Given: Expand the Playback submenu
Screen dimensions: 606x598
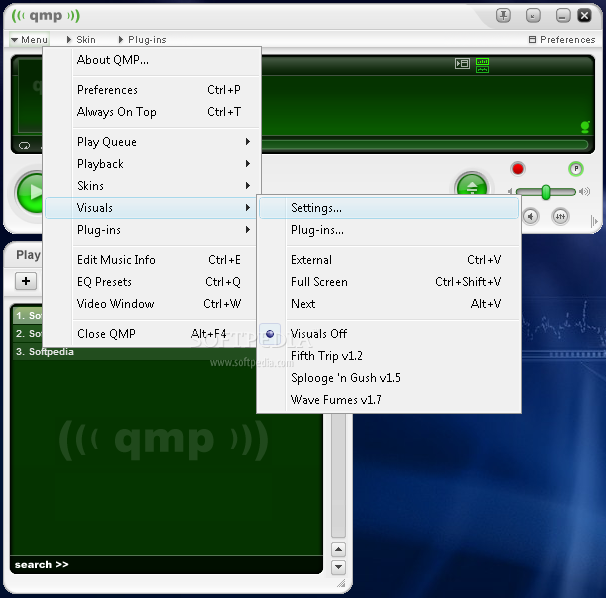Looking at the screenshot, I should point(152,164).
